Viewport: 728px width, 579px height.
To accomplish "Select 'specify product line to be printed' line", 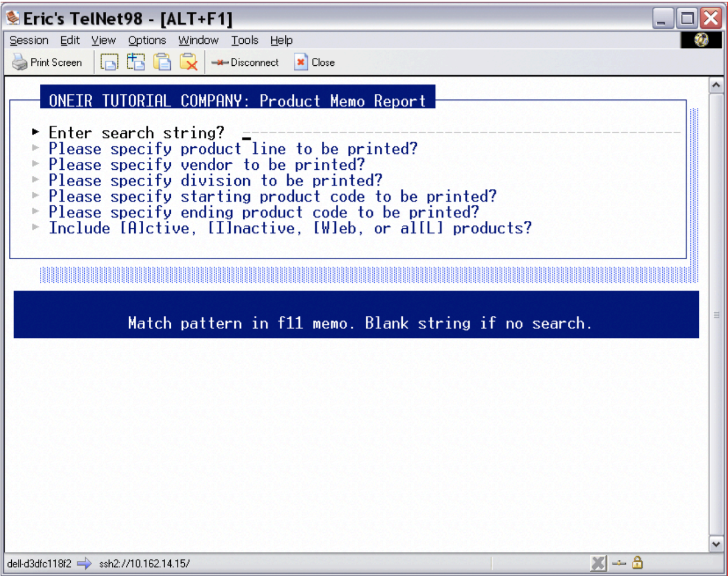I will click(x=233, y=149).
